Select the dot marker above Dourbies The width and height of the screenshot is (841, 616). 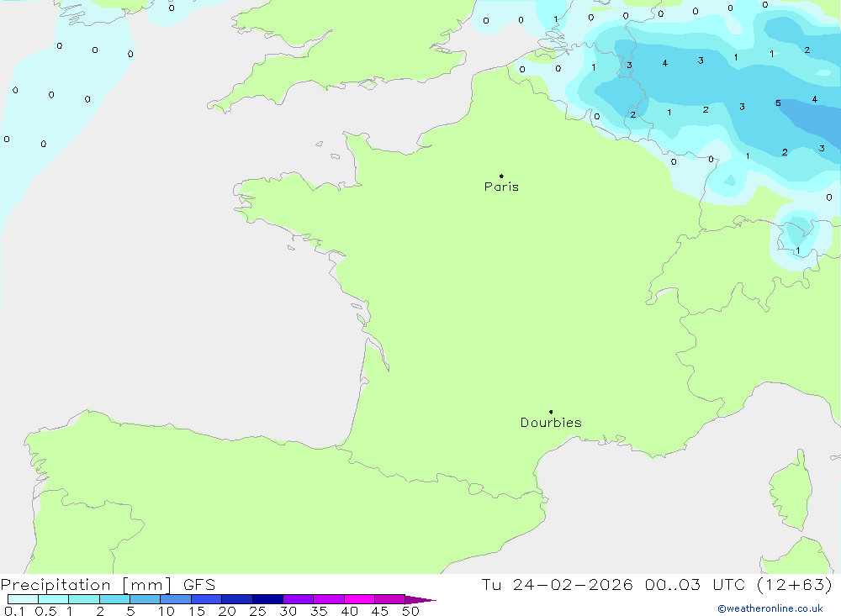pos(551,412)
